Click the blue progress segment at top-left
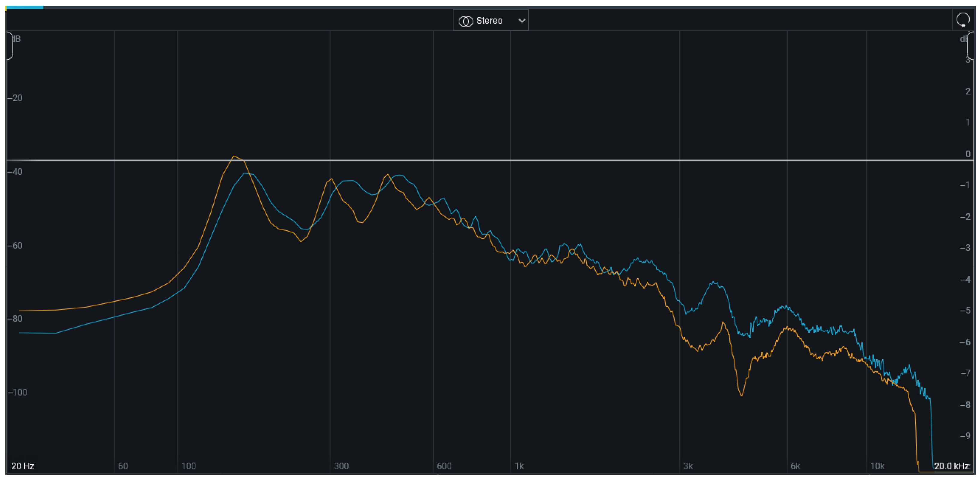This screenshot has height=480, width=980. pos(25,7)
